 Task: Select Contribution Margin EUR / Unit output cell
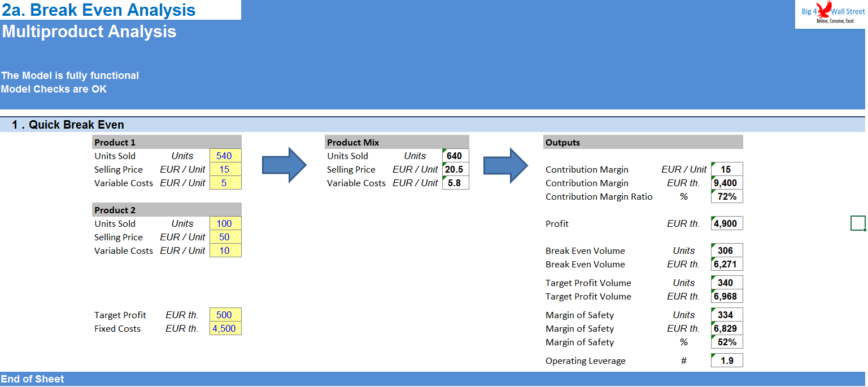tap(727, 169)
